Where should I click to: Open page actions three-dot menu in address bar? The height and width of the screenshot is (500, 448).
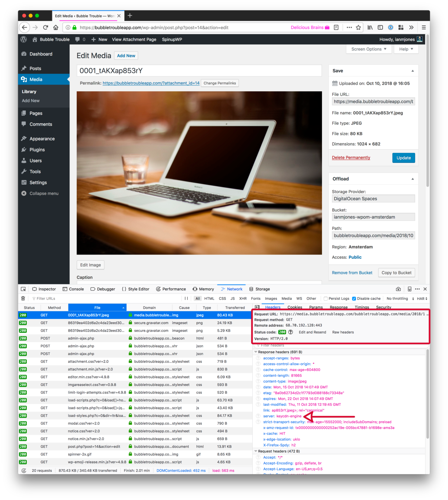pos(349,28)
